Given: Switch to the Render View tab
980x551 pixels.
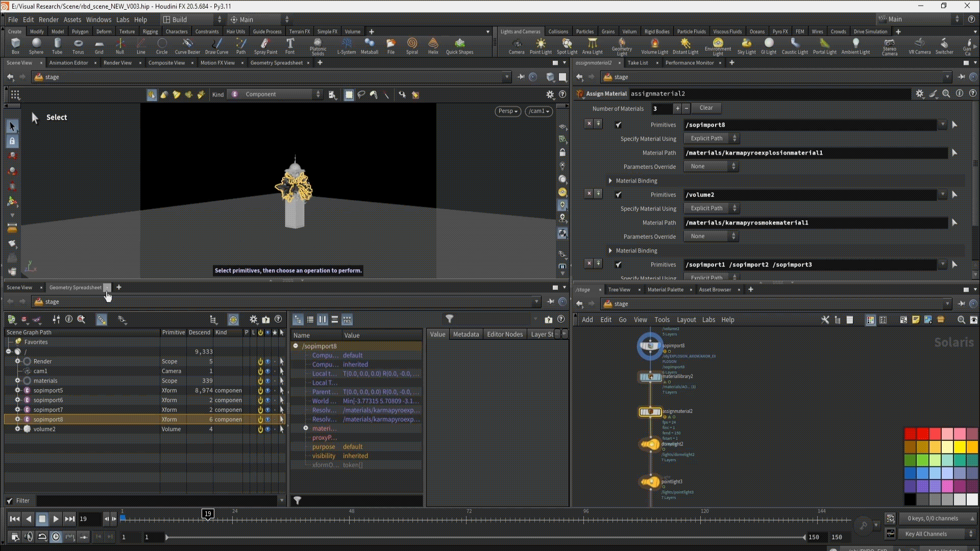Looking at the screenshot, I should [x=117, y=63].
